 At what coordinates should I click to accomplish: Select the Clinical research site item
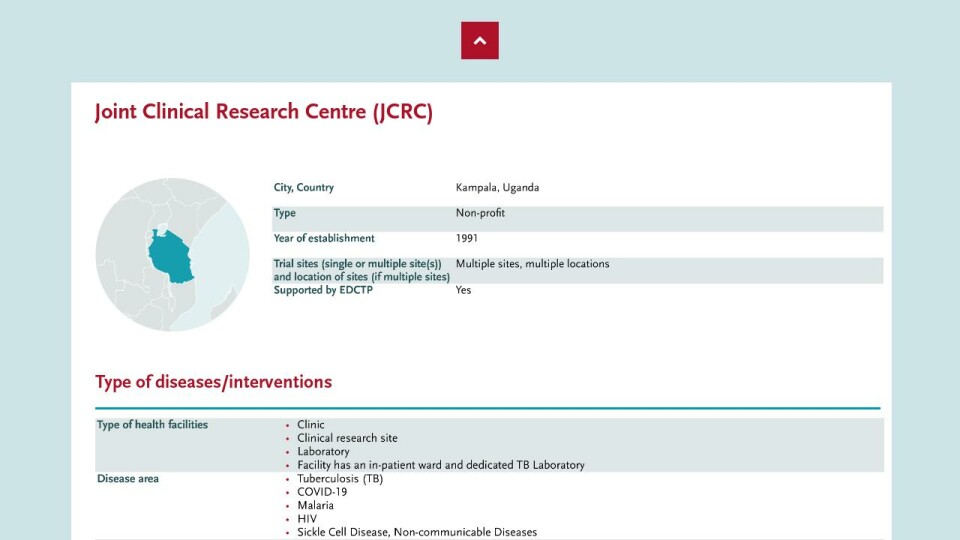coord(347,438)
